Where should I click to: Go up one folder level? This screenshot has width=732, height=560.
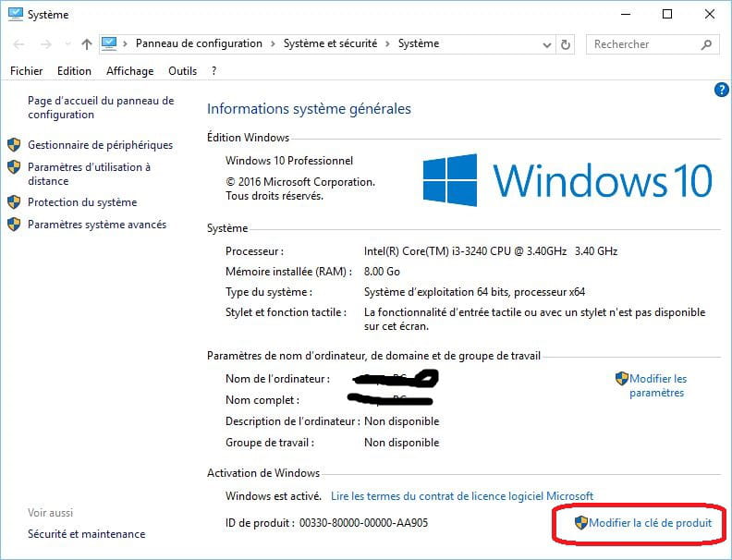point(86,44)
